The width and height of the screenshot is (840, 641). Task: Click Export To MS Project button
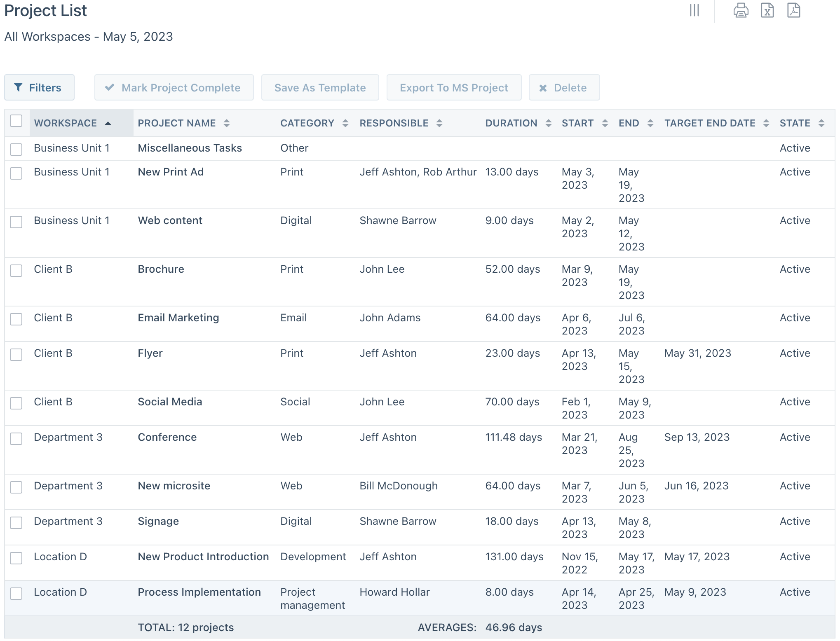click(453, 87)
